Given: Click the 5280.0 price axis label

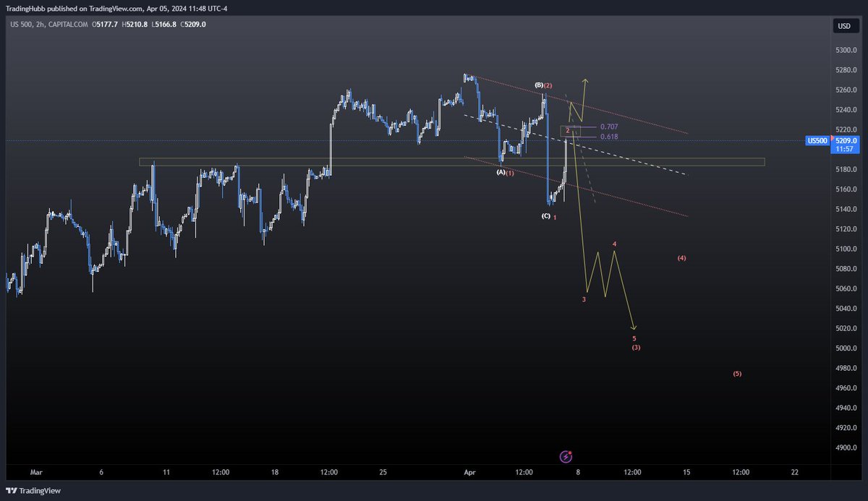Looking at the screenshot, I should (846, 70).
